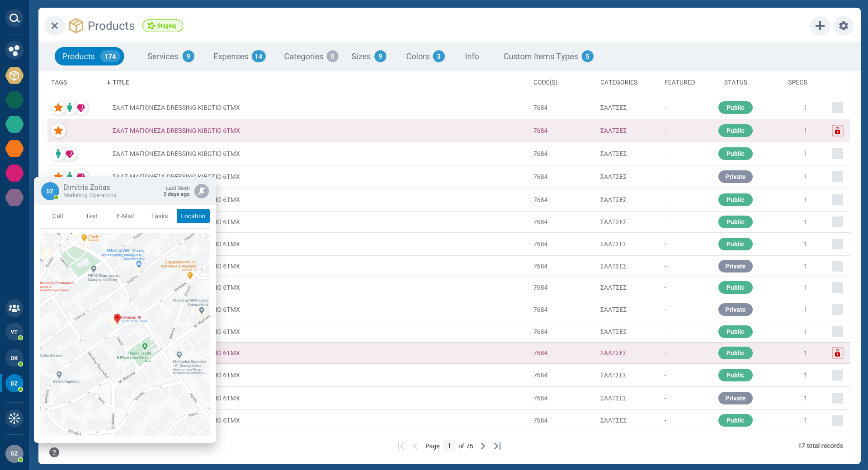Jump to the last page arrow
868x470 pixels.
(x=497, y=446)
